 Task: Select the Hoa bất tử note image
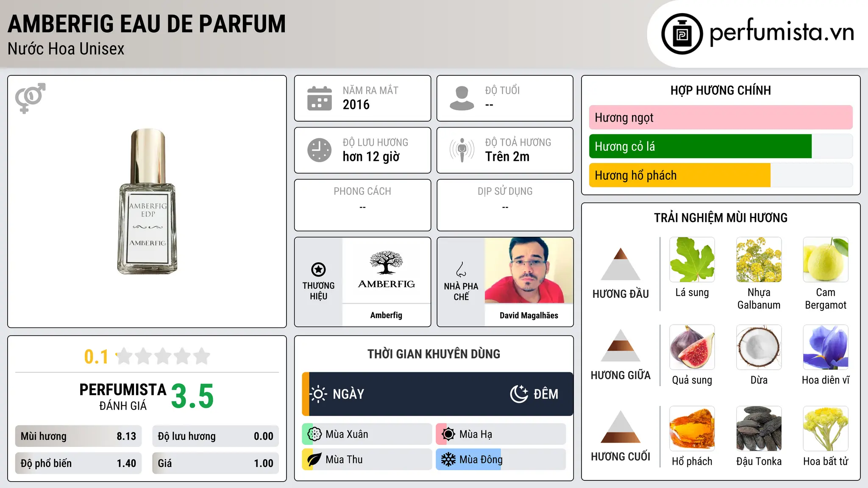(826, 429)
